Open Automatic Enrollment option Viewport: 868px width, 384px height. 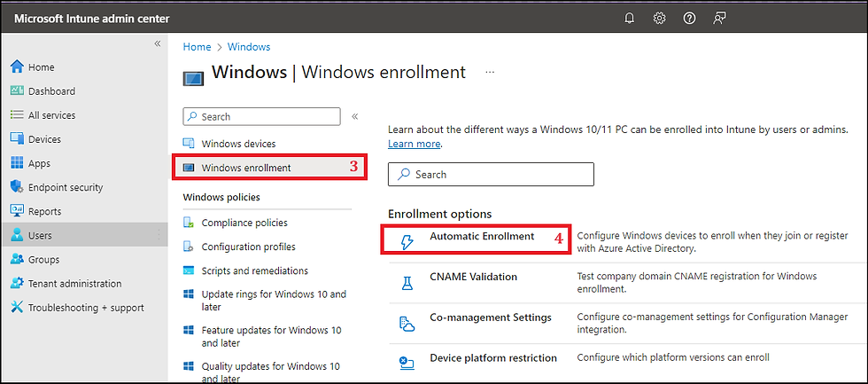482,236
